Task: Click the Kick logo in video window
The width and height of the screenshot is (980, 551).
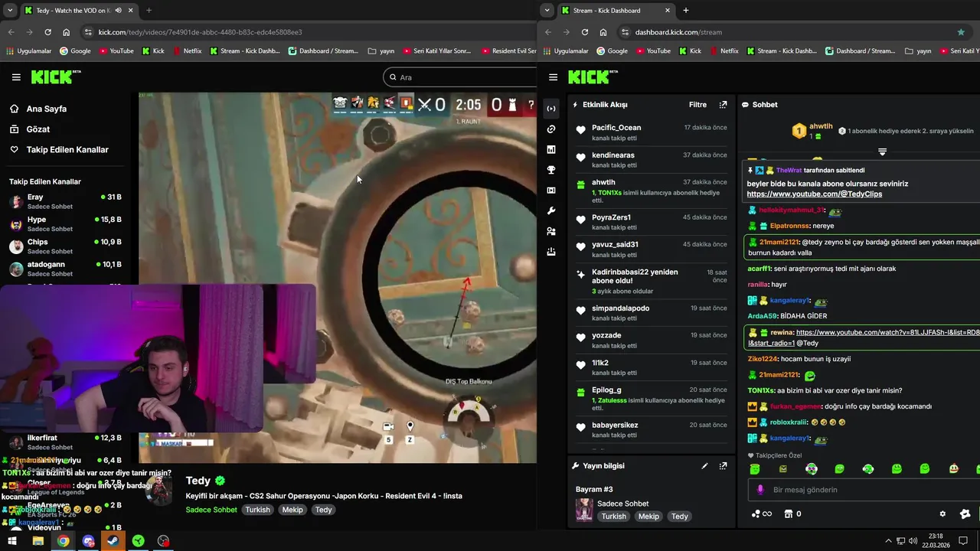Action: [56, 77]
